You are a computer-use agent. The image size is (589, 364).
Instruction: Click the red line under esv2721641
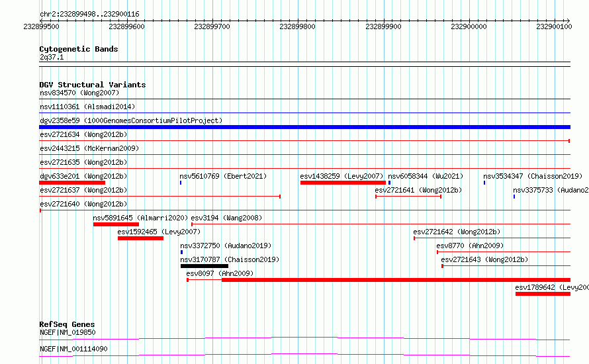(408, 197)
